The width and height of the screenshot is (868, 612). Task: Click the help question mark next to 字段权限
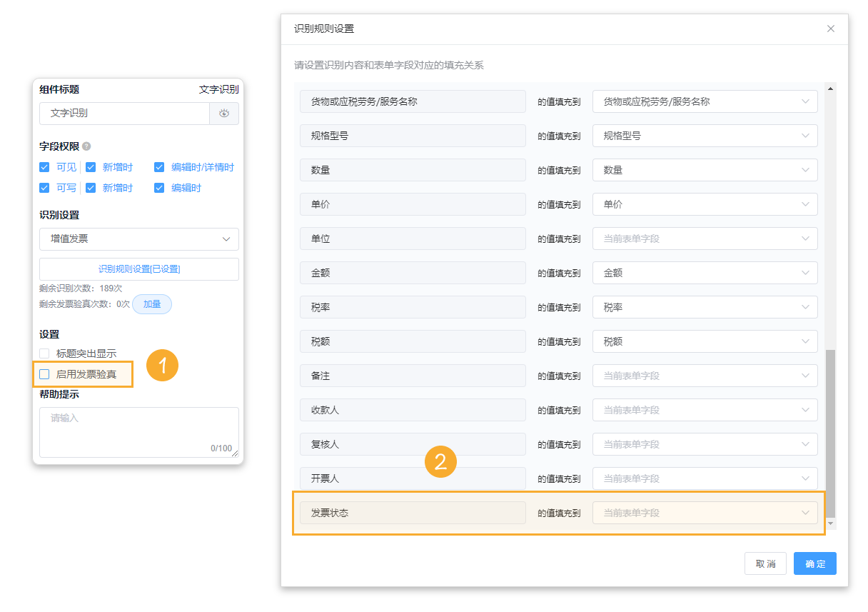86,146
